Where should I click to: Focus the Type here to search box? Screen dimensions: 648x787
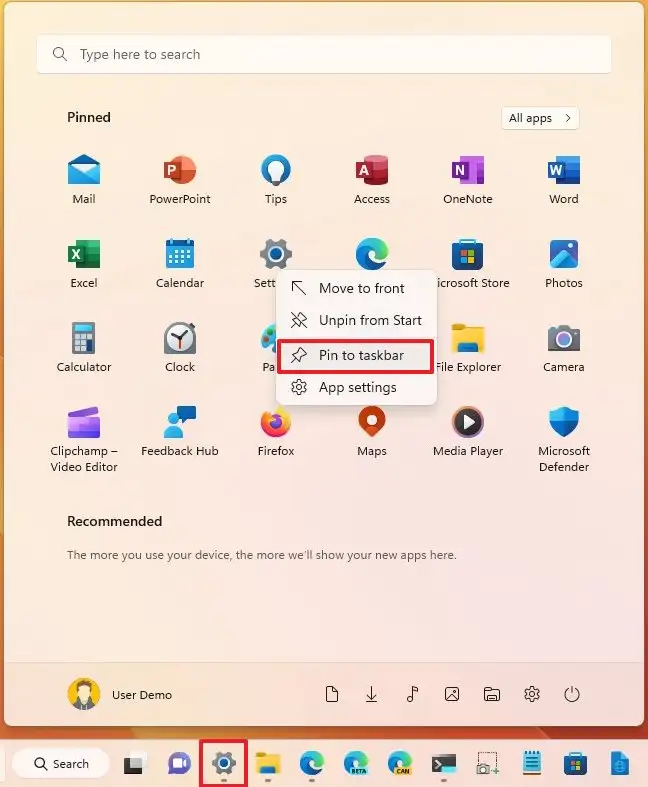click(x=324, y=54)
